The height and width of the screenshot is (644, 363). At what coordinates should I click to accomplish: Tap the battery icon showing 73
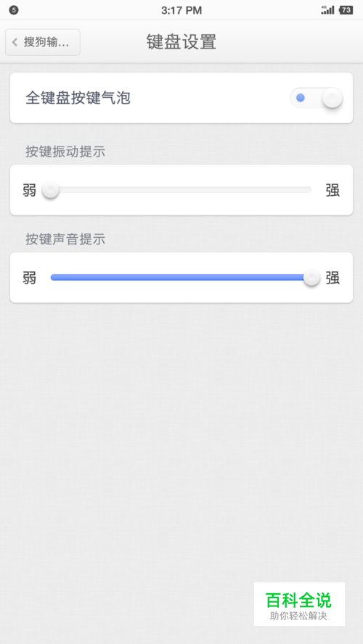346,10
